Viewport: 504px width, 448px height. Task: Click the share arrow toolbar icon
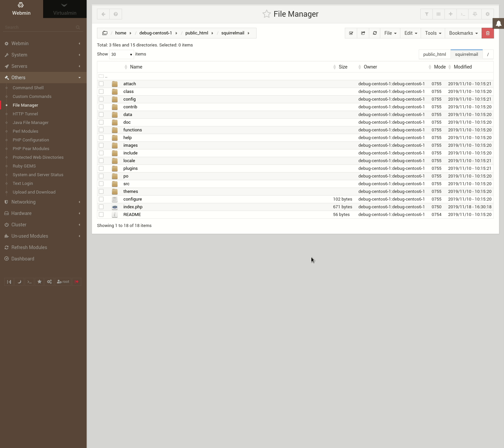coord(363,33)
